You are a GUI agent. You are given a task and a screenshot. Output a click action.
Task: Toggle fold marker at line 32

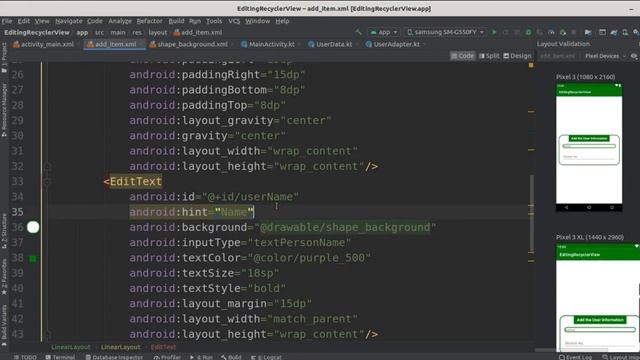(47, 167)
